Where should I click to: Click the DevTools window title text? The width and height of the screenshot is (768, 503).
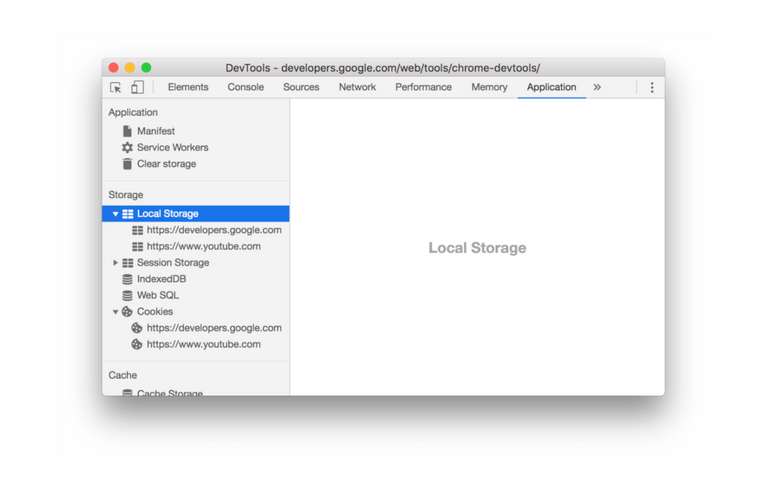[x=383, y=68]
